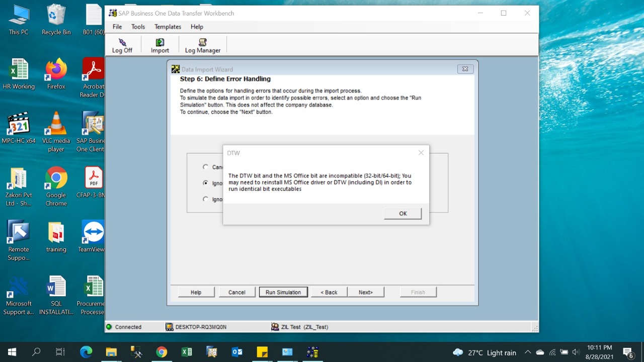Expand hidden system tray icons chevron

click(527, 352)
